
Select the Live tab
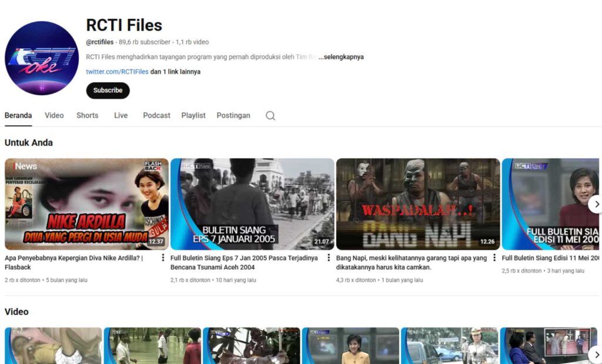(x=121, y=115)
